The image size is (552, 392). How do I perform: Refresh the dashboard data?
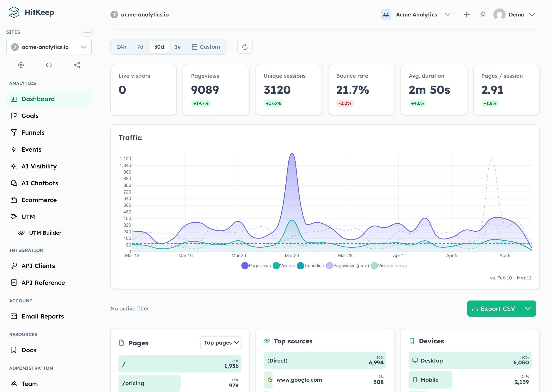(x=245, y=47)
